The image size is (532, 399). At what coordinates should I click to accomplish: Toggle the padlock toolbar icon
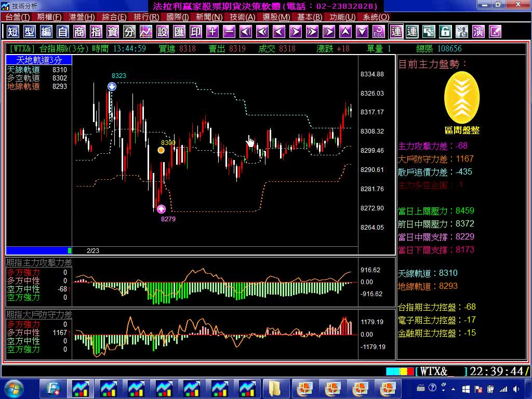pos(445,32)
